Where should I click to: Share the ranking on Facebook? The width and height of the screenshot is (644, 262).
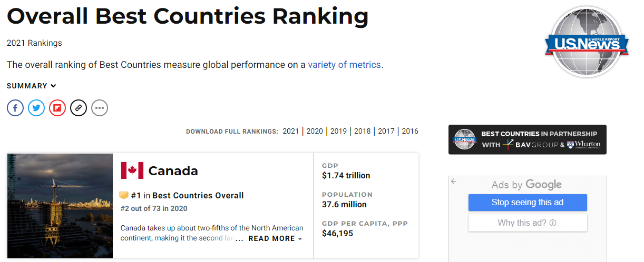coord(15,108)
